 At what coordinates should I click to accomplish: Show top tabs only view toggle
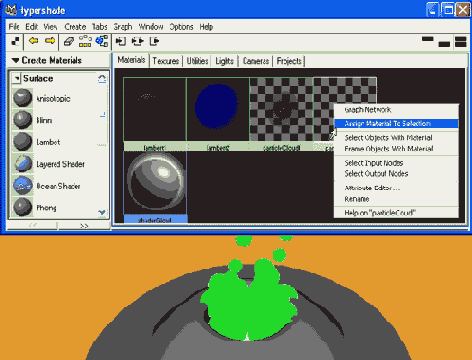coord(428,39)
